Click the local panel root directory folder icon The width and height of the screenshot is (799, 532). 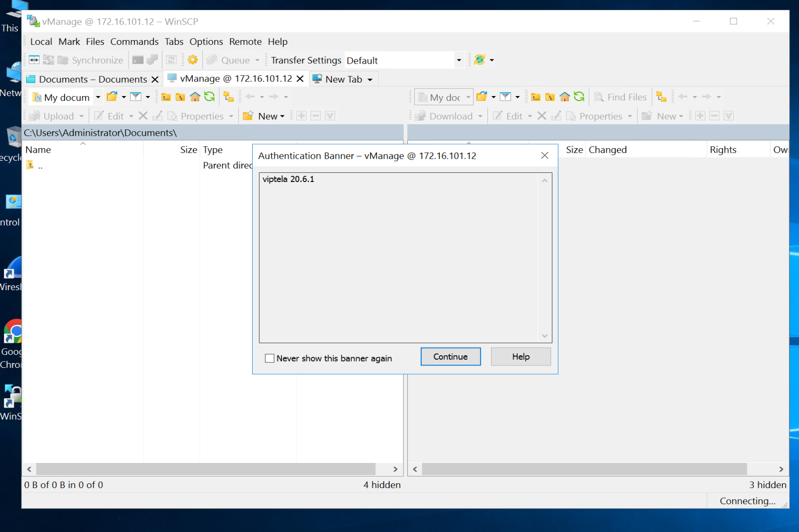[x=180, y=97]
